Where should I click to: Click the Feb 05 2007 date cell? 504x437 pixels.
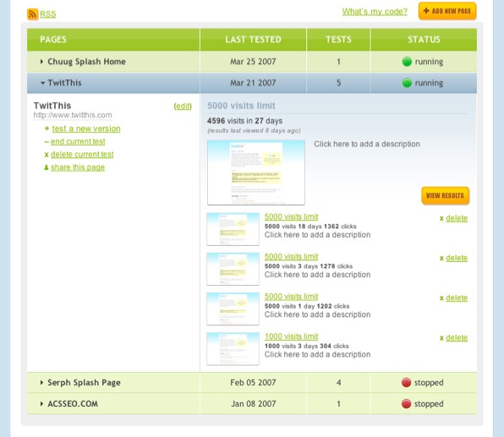pyautogui.click(x=253, y=382)
